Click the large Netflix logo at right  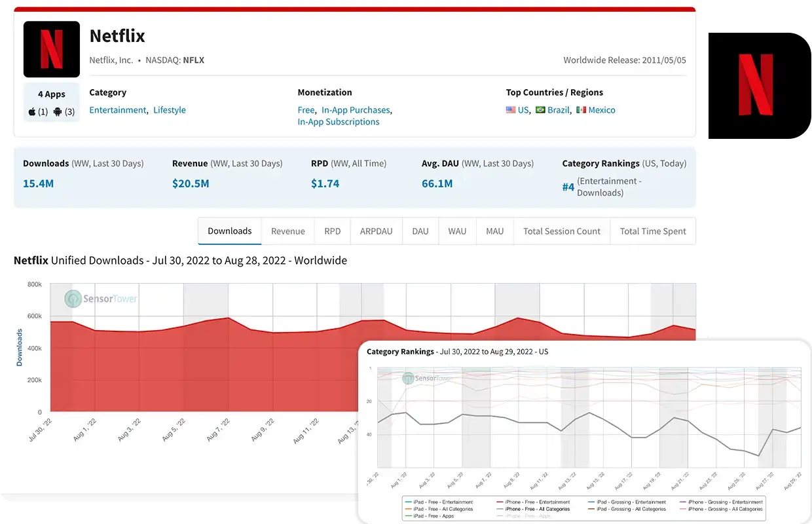pyautogui.click(x=760, y=86)
